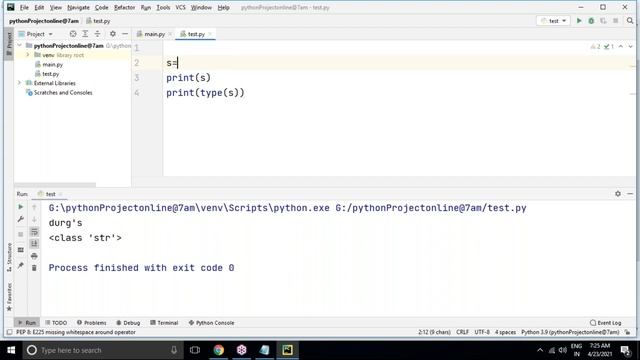Select main.py in project tree
Screen dimensions: 640x360
click(x=53, y=64)
